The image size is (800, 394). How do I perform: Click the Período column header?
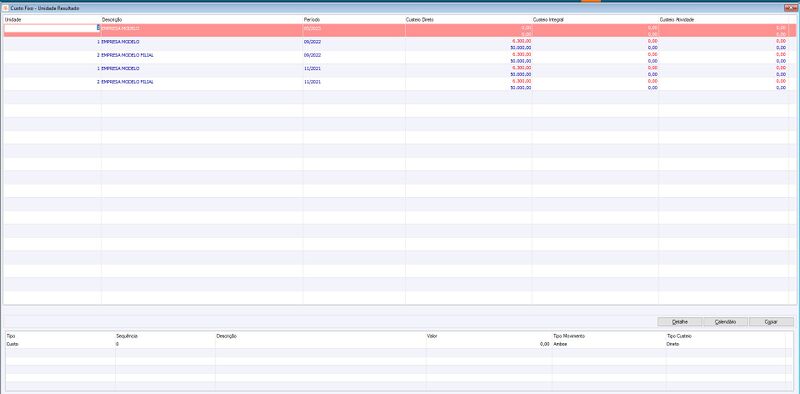click(x=312, y=19)
